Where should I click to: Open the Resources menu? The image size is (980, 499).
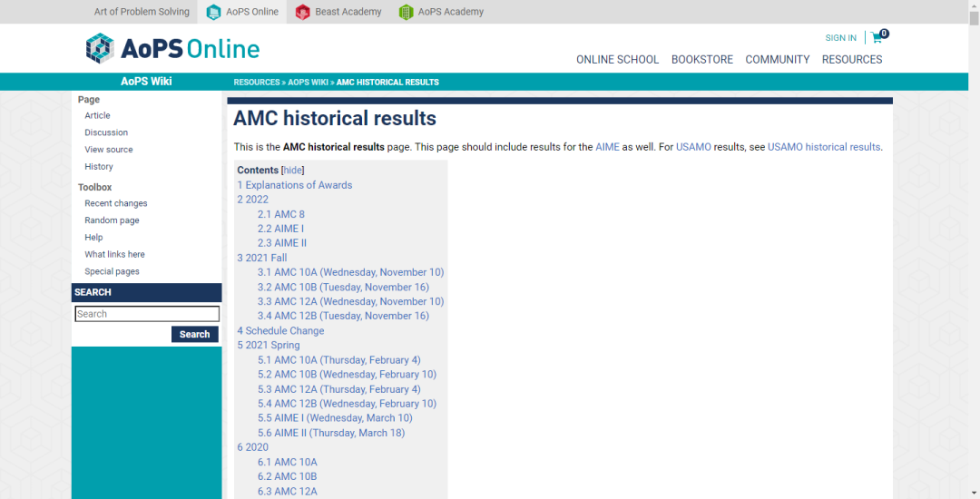pos(851,60)
